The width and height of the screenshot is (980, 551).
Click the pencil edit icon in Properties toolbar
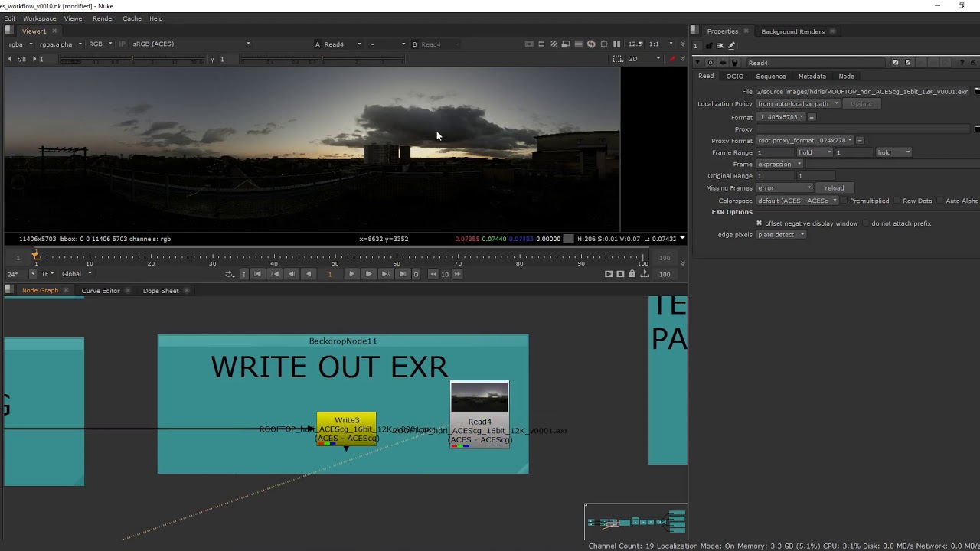coord(731,46)
